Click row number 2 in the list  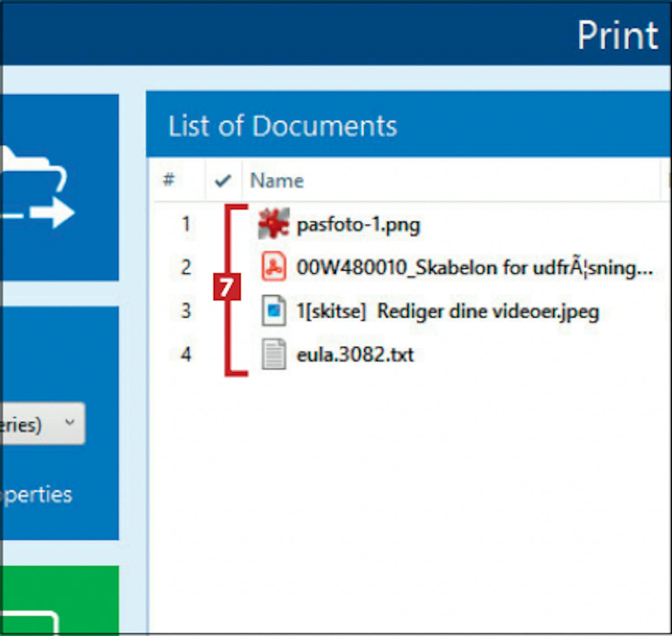point(185,267)
